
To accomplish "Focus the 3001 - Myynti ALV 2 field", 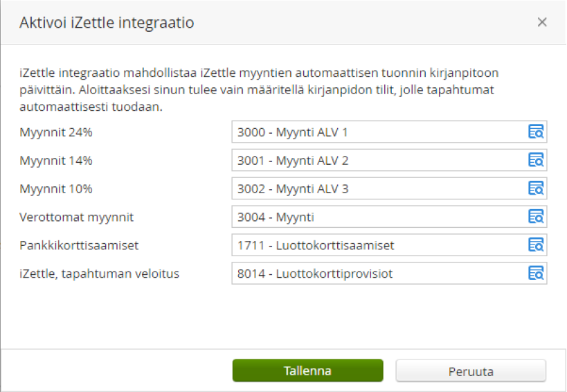I will (389, 160).
